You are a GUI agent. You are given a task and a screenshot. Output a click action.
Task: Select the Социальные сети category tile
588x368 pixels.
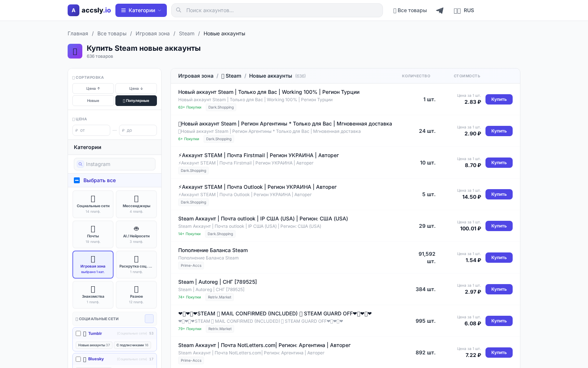tap(93, 204)
